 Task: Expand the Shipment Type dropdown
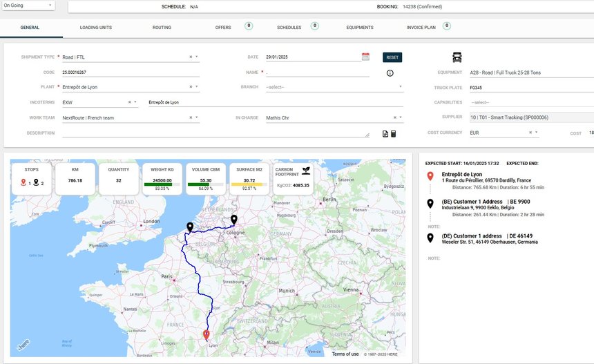coord(197,57)
